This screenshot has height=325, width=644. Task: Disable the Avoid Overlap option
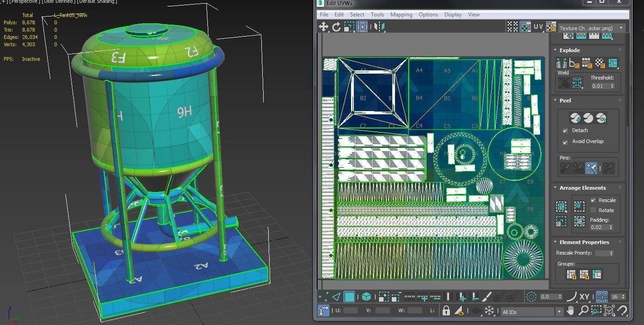565,143
